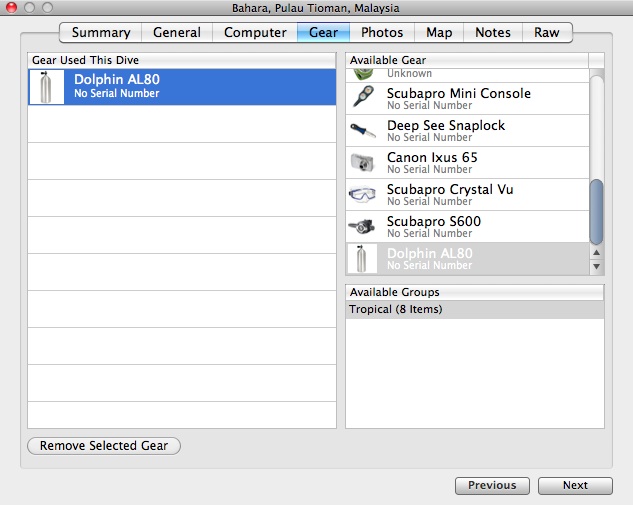Open the Raw tab
Screen dimensions: 633x505
547,33
